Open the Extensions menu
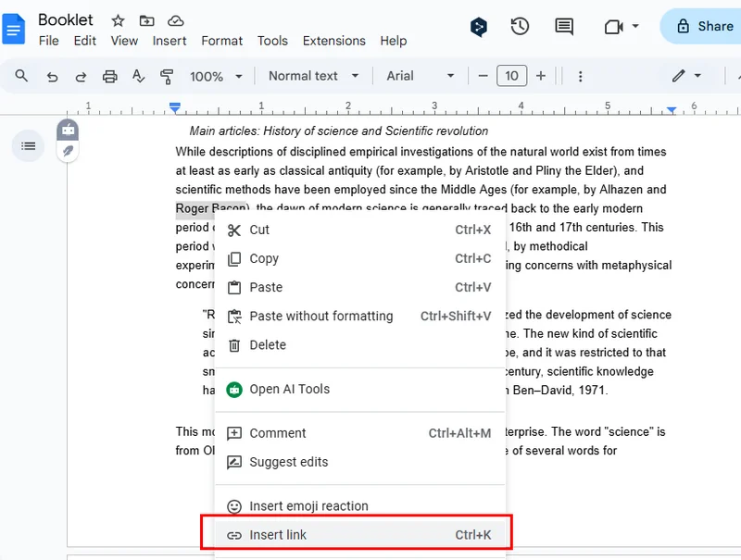741x560 pixels. click(x=333, y=41)
